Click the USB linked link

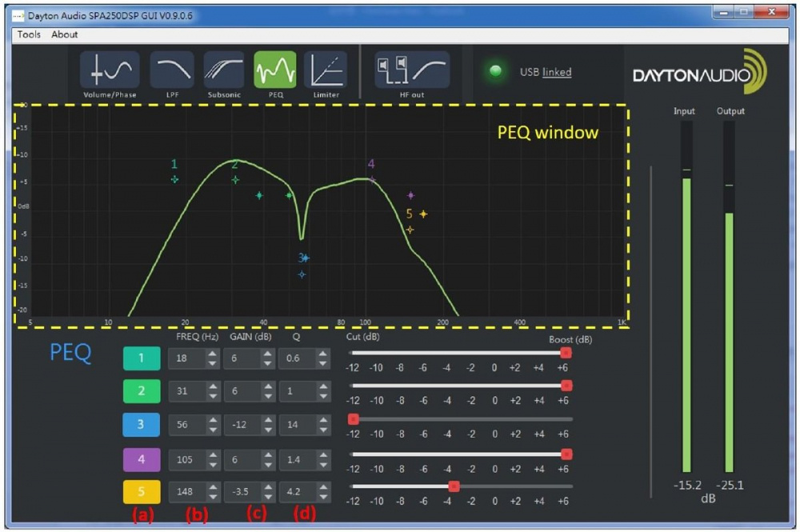(557, 72)
